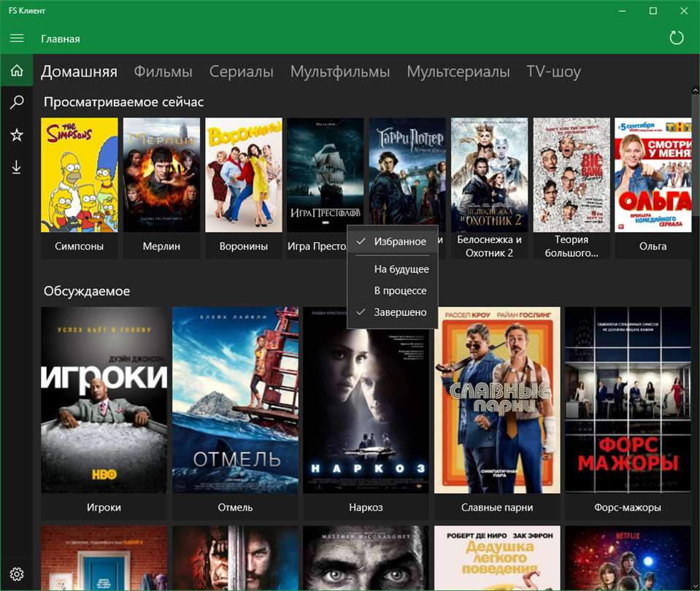Click the Игроки title label
Viewport: 700px width, 591px height.
coord(104,508)
